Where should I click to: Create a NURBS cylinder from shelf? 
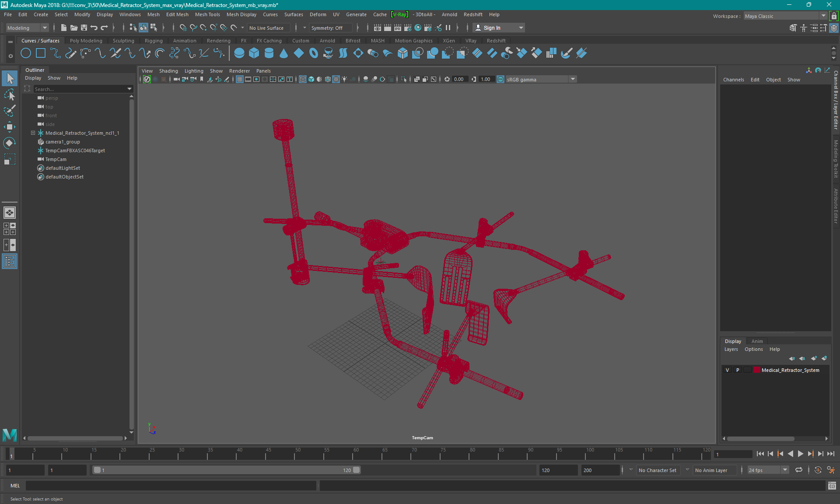click(x=269, y=53)
